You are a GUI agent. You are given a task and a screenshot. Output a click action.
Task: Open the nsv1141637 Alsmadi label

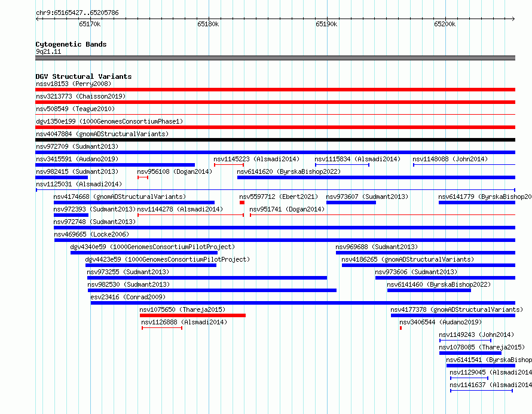point(491,385)
